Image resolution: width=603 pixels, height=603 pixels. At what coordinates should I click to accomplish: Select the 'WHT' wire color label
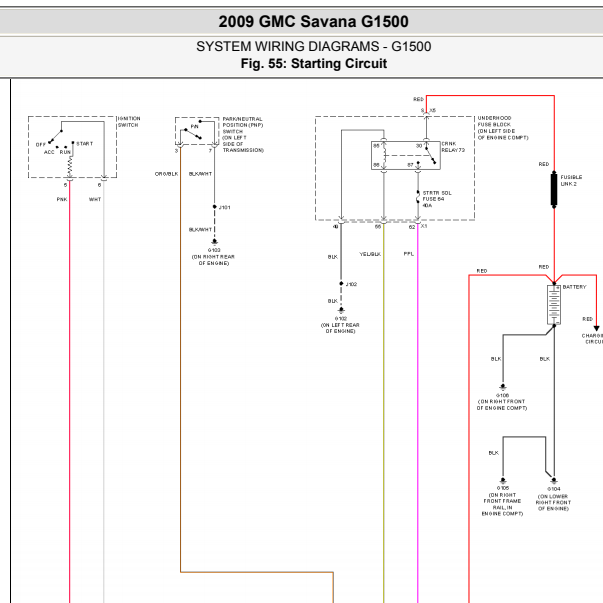tap(95, 199)
